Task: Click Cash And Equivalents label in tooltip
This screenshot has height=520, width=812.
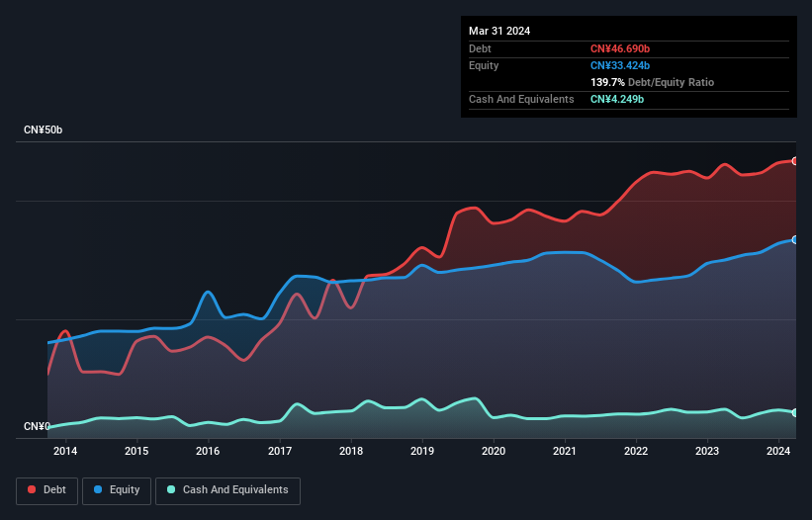Action: [521, 99]
